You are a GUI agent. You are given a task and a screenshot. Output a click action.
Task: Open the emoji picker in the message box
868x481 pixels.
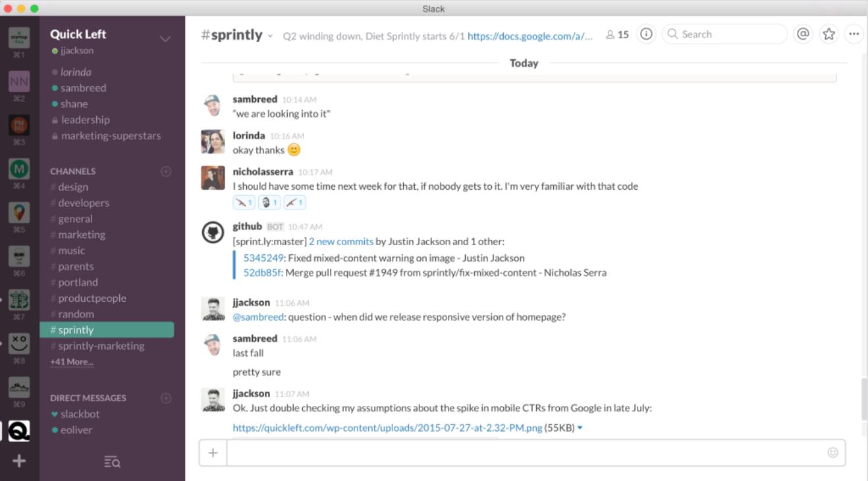point(832,453)
